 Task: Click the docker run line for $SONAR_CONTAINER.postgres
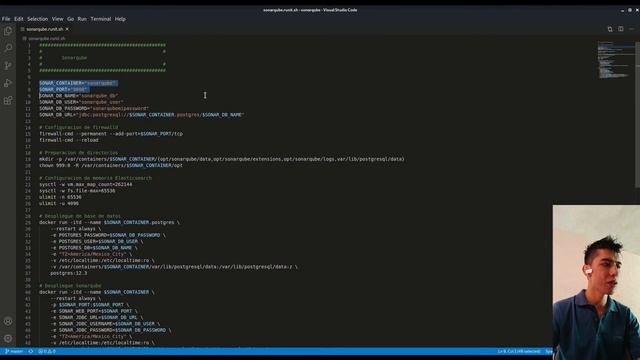pos(109,222)
